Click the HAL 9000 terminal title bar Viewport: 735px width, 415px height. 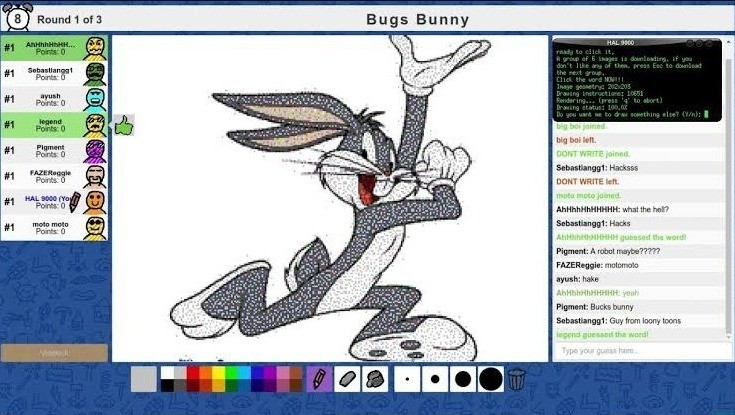point(637,43)
